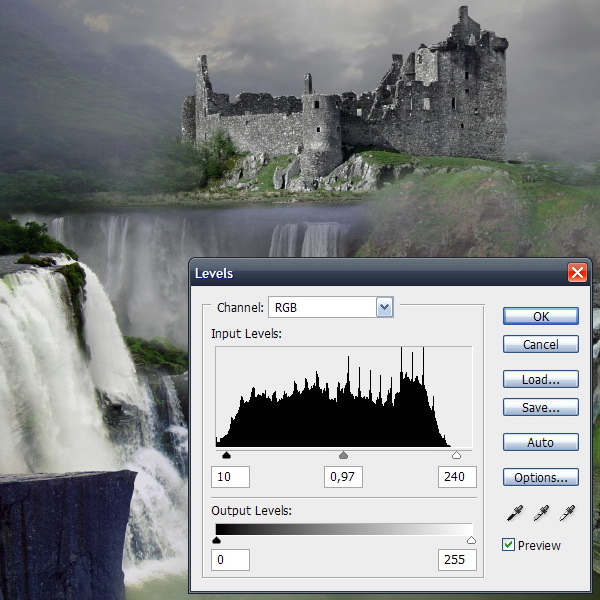This screenshot has width=600, height=600.
Task: Click the Save... button
Action: [540, 407]
